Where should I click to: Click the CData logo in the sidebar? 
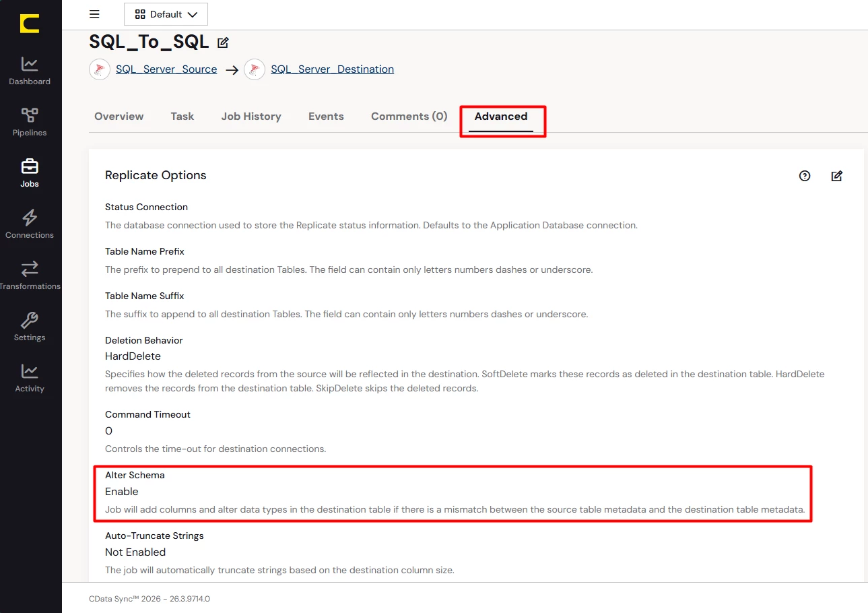(x=30, y=23)
